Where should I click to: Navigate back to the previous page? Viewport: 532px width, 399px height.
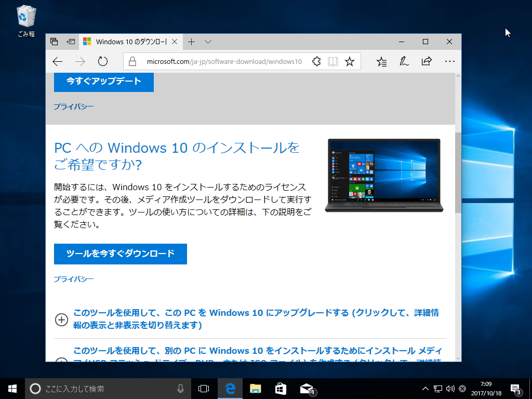pos(58,61)
